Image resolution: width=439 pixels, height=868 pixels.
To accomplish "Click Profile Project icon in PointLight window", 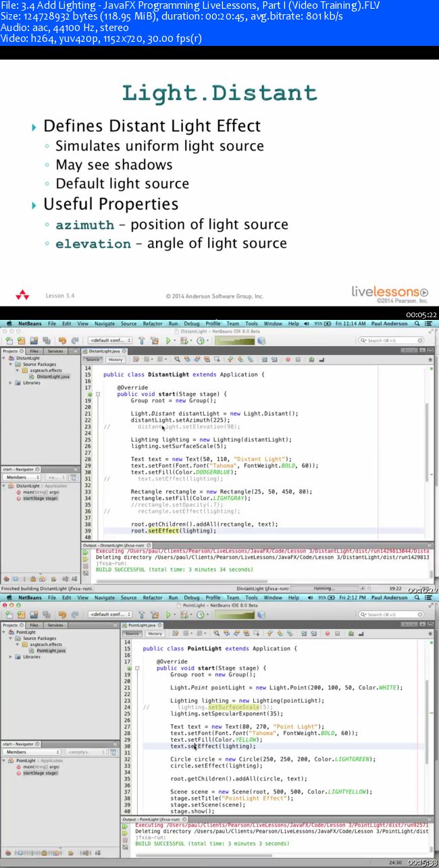I will click(201, 615).
